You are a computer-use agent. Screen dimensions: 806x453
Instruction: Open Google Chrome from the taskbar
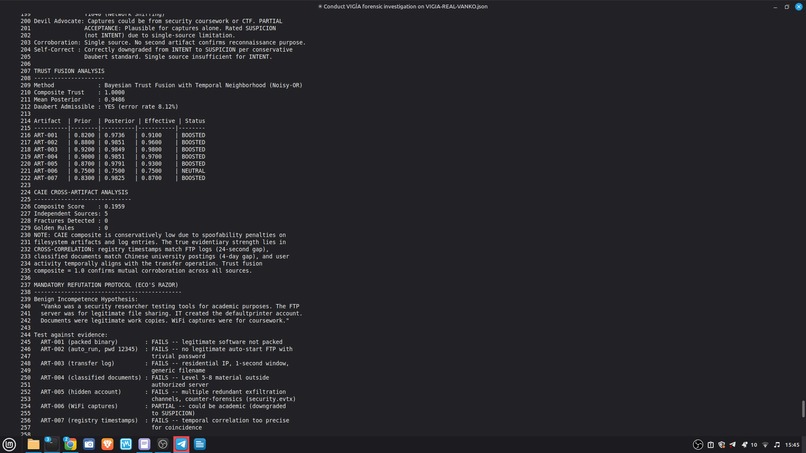tap(70, 444)
